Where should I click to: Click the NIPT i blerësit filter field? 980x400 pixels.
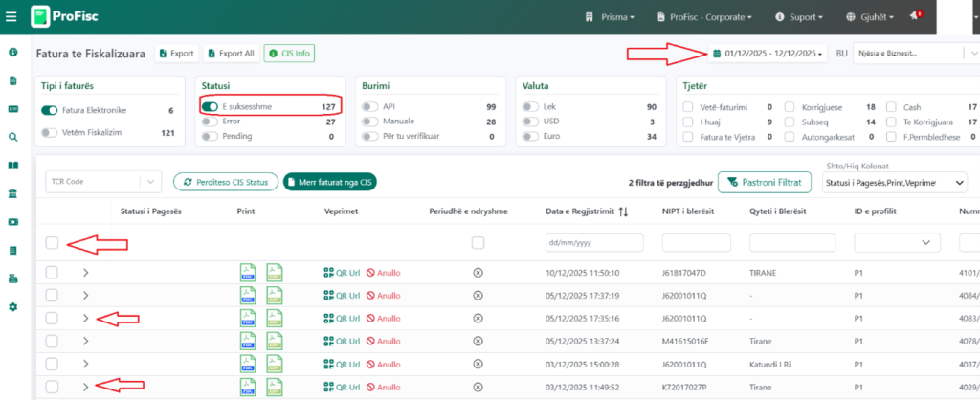(697, 242)
